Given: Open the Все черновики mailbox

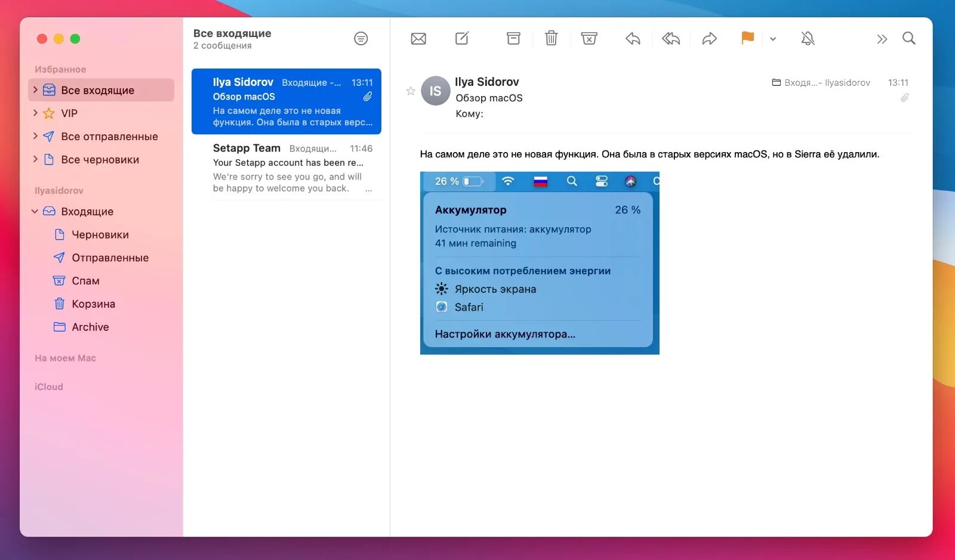Looking at the screenshot, I should [x=101, y=160].
